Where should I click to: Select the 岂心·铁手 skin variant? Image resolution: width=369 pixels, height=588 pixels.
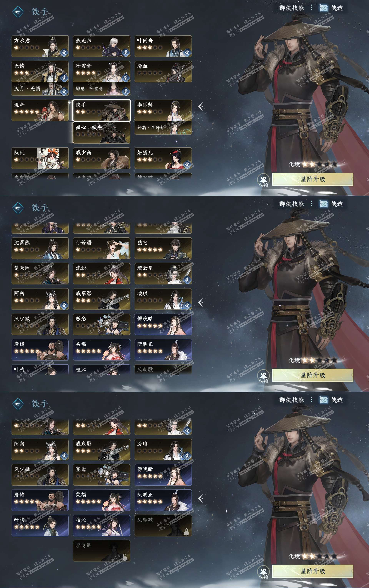pos(102,133)
